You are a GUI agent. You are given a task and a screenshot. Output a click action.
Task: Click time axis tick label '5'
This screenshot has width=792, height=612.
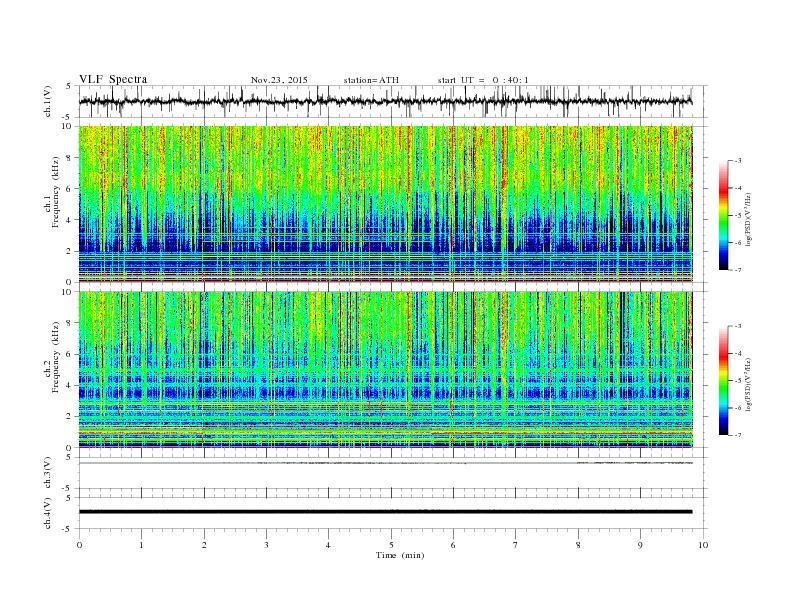coord(391,545)
